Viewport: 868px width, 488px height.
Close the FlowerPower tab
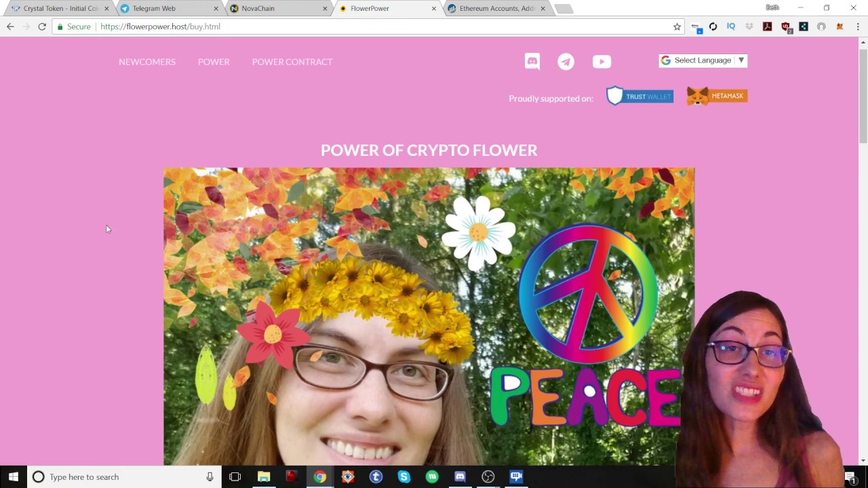(434, 9)
